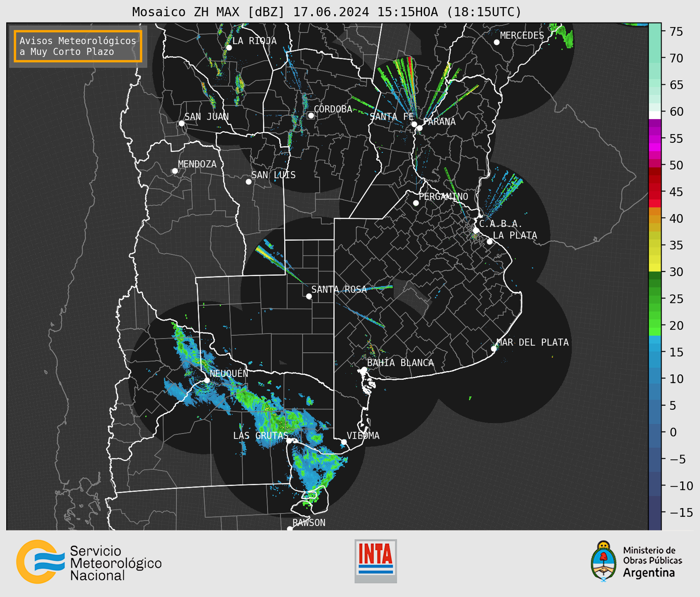700x597 pixels.
Task: Click the SANTA FE city marker dot
Action: [414, 124]
